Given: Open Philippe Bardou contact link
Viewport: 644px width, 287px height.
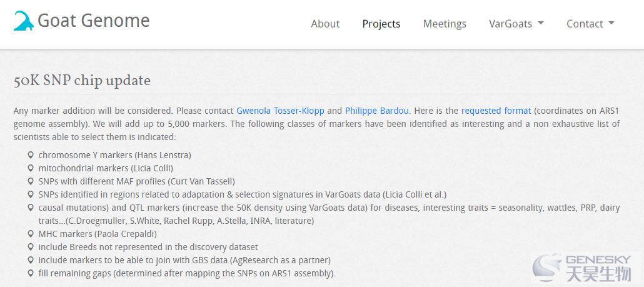Looking at the screenshot, I should point(376,111).
